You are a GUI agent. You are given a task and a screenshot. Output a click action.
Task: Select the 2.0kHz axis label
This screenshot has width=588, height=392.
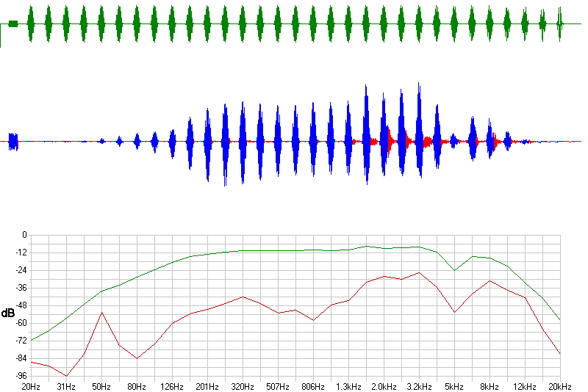(384, 387)
